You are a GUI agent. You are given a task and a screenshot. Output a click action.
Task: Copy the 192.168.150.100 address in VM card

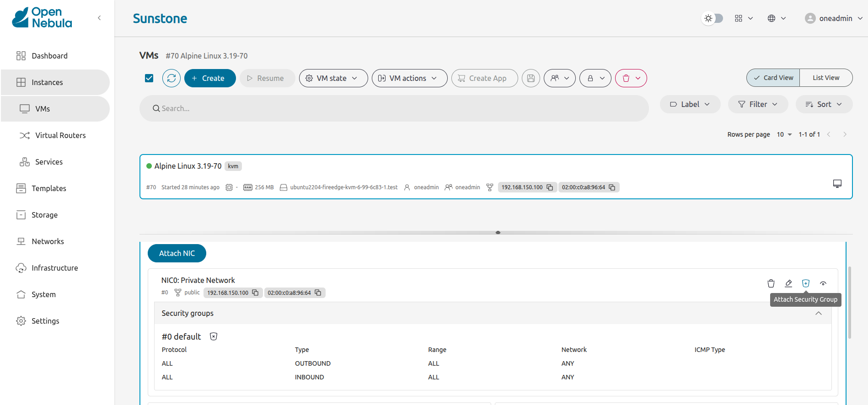[x=550, y=187]
